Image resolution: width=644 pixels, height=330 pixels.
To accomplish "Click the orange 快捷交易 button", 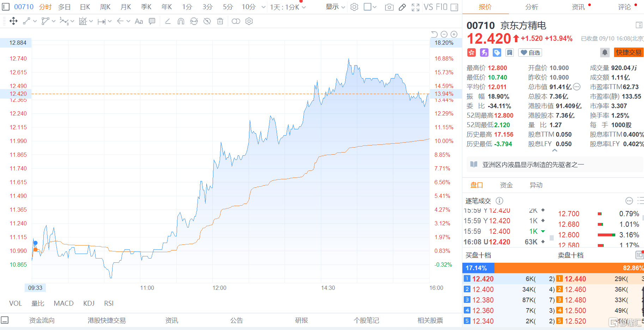I will [x=628, y=52].
